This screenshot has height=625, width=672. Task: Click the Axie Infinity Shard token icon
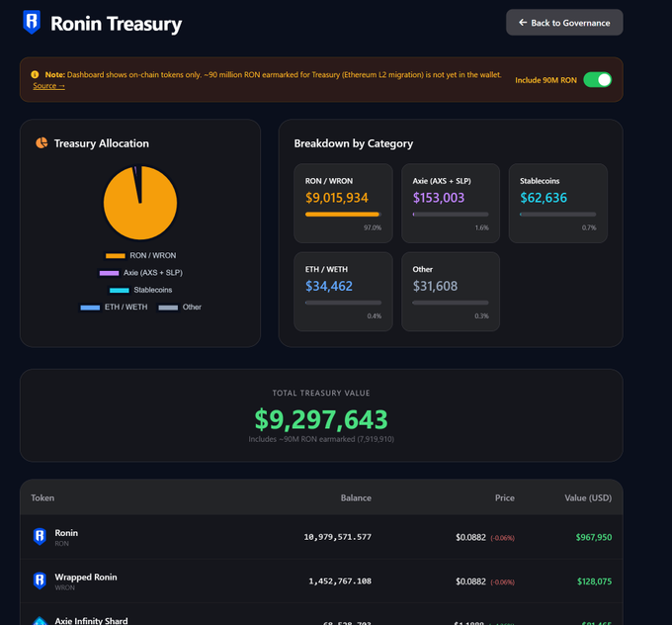40,621
